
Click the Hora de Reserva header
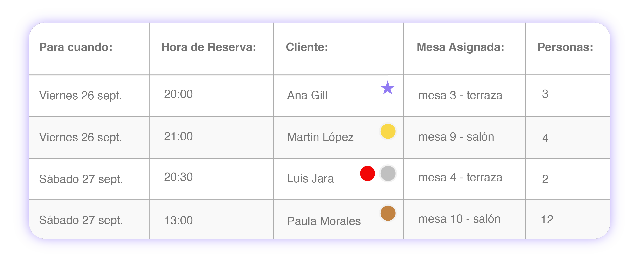[x=208, y=47]
